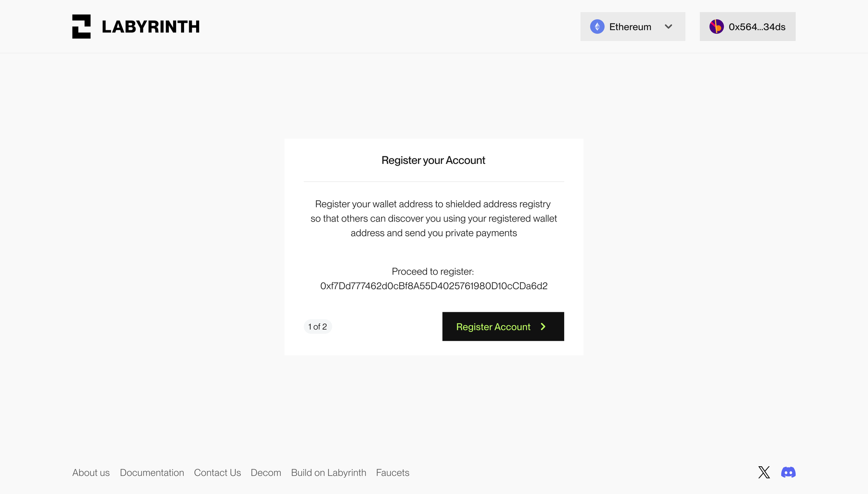The image size is (868, 494).
Task: Click the Decom footer link
Action: click(266, 472)
